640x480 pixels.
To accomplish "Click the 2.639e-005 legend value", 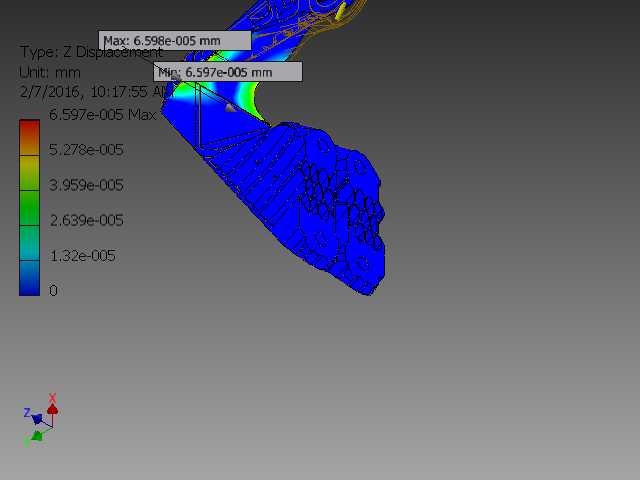I will click(86, 220).
